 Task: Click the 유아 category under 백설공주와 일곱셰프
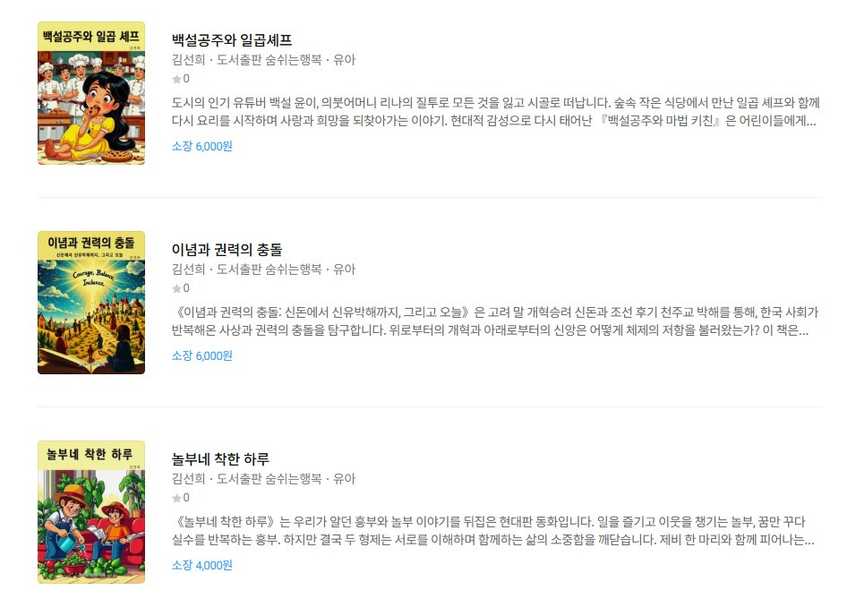(344, 59)
